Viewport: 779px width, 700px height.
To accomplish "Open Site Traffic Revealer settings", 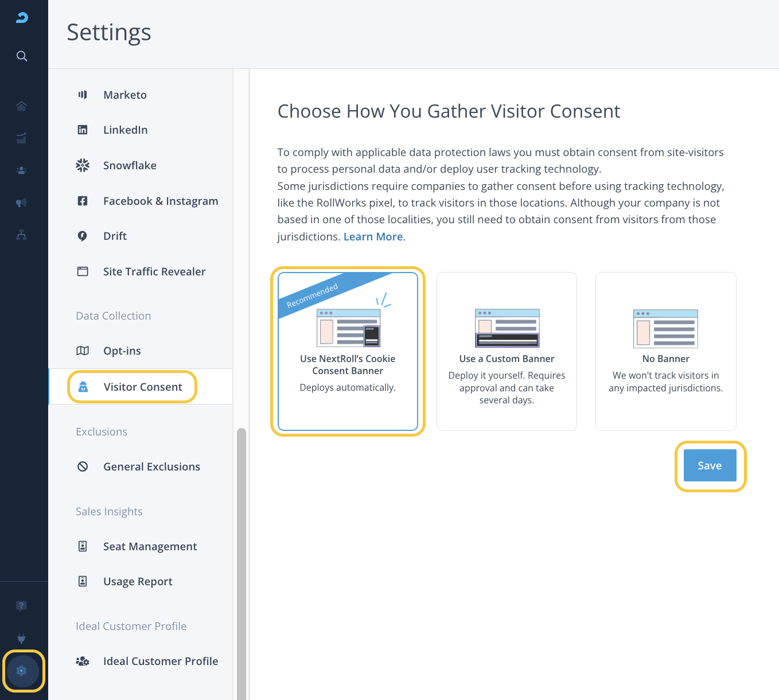I will [x=154, y=272].
